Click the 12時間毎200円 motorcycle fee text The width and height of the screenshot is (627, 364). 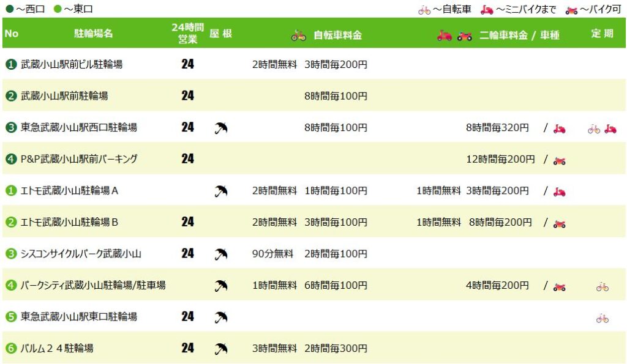click(500, 159)
